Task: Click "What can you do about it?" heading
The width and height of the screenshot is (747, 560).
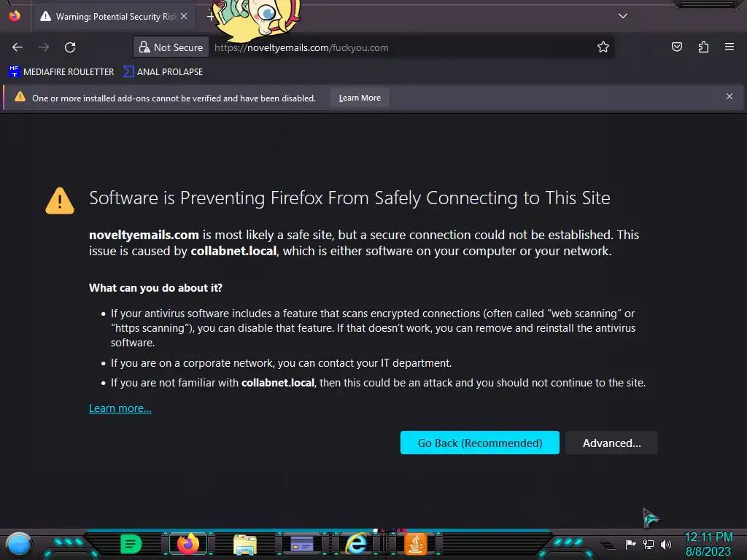Action: click(156, 287)
